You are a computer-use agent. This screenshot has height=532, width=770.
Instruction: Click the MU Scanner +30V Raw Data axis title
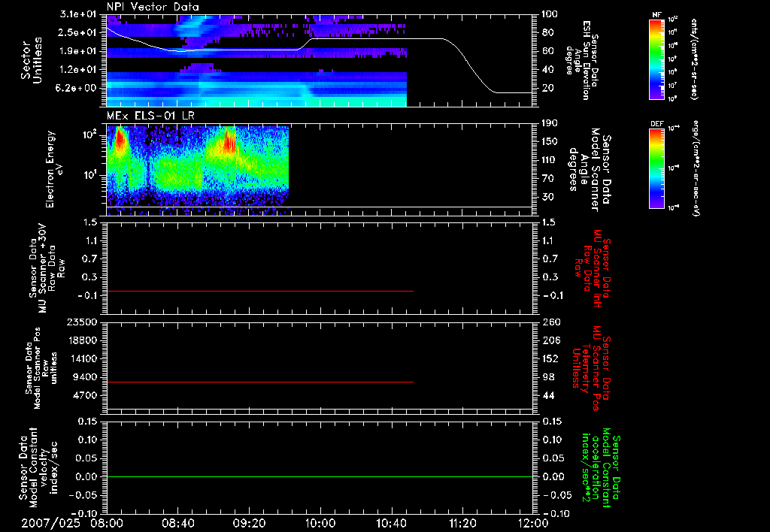[47, 268]
